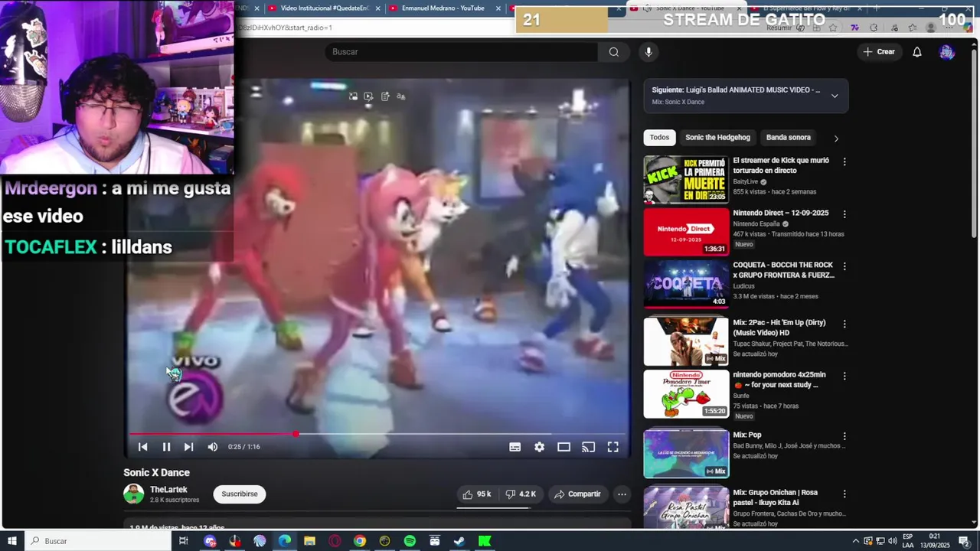Run search with the magnifier icon
The width and height of the screenshot is (980, 551).
pyautogui.click(x=613, y=52)
